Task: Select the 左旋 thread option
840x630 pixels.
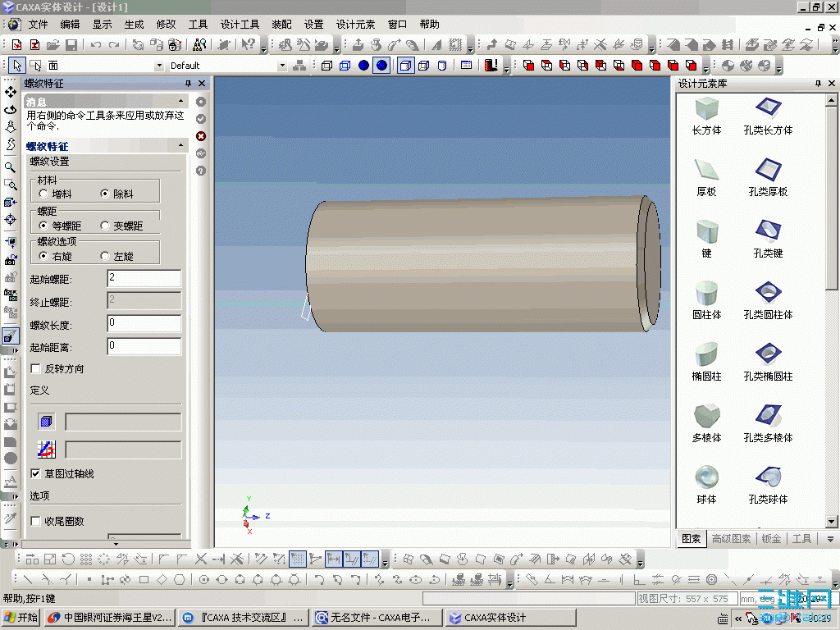Action: [x=105, y=256]
